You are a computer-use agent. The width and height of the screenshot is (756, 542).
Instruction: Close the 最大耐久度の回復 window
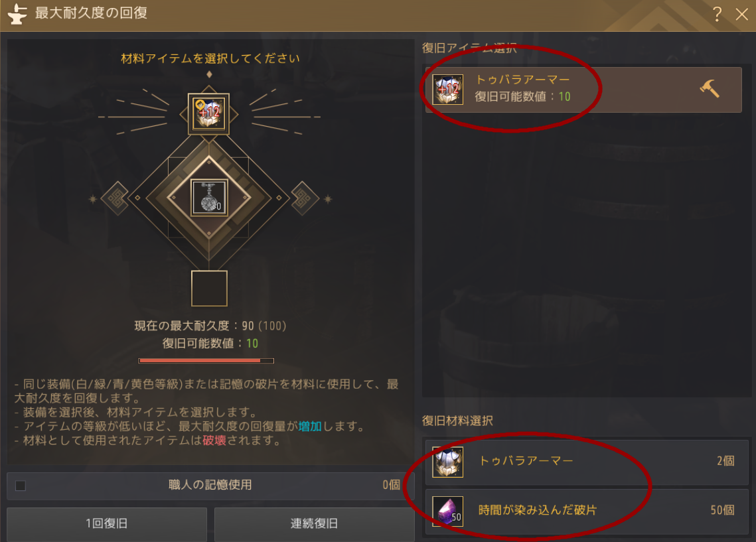point(741,14)
